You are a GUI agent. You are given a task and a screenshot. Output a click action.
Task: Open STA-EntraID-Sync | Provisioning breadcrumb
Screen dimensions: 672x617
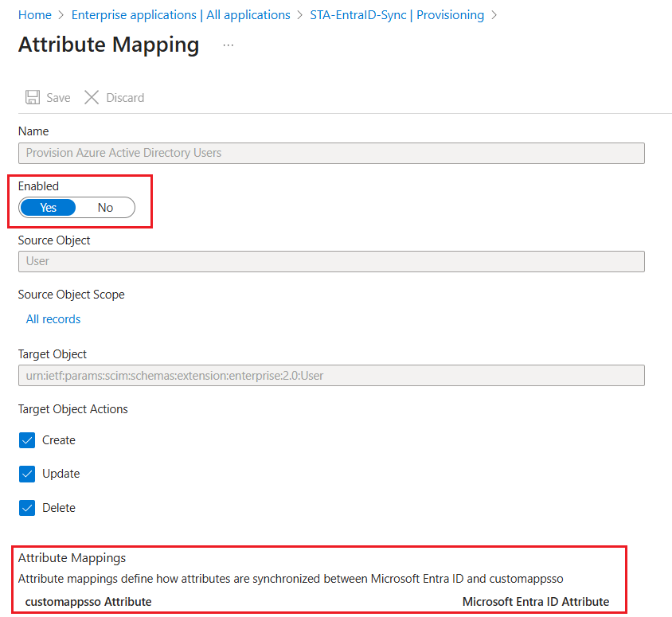pos(396,15)
